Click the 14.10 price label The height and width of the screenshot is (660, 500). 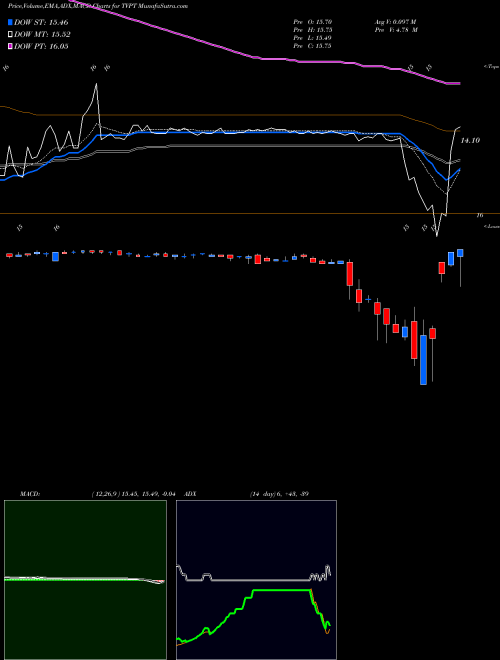click(x=470, y=141)
